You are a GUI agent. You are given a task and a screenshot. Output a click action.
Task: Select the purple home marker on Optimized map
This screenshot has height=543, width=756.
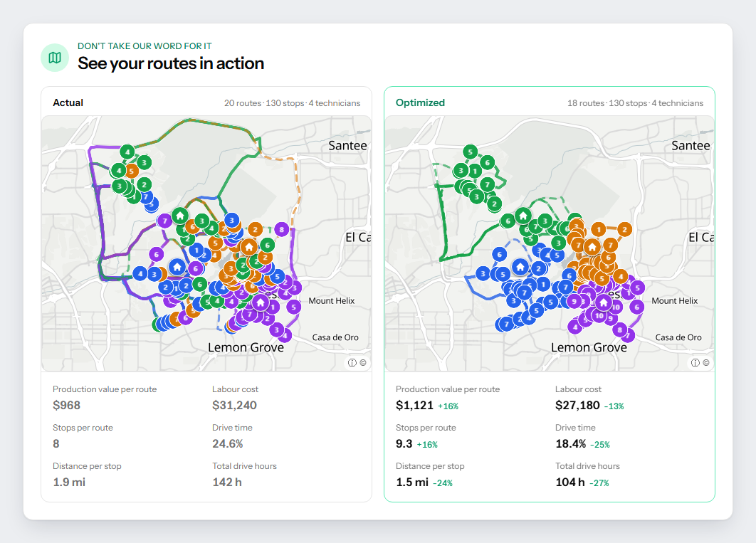[x=603, y=302]
